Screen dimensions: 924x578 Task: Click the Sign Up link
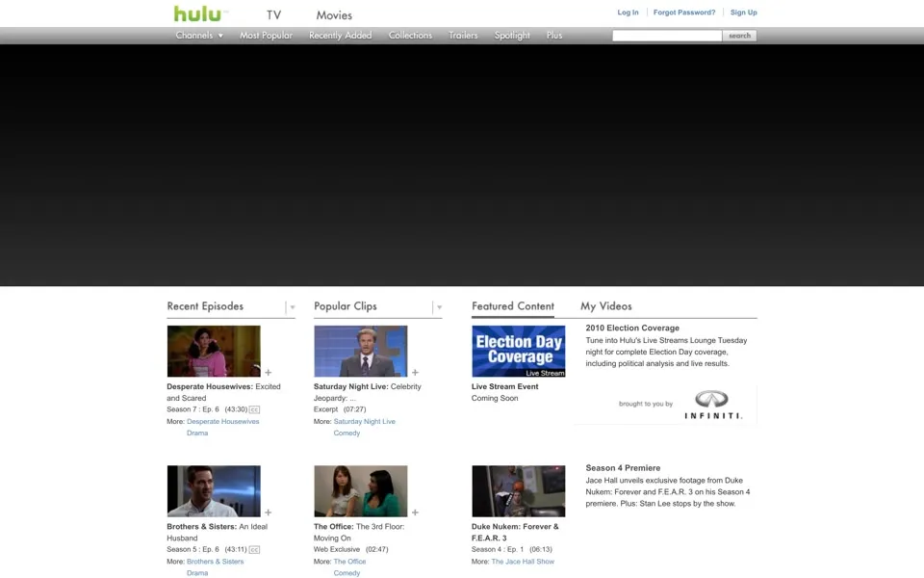click(x=744, y=13)
